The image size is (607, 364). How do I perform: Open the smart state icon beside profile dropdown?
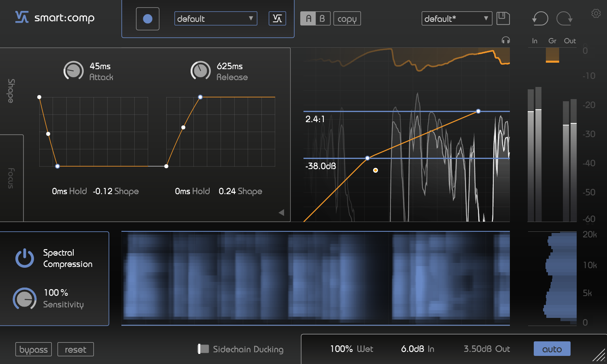[x=277, y=18]
